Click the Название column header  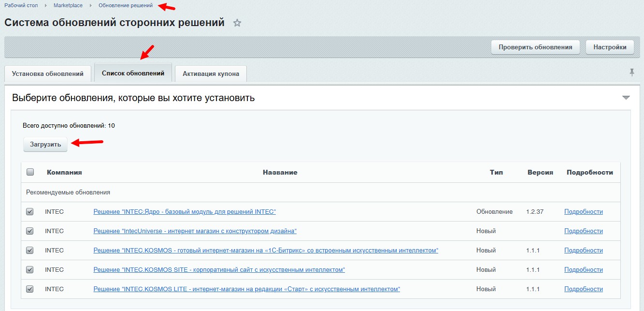[280, 172]
